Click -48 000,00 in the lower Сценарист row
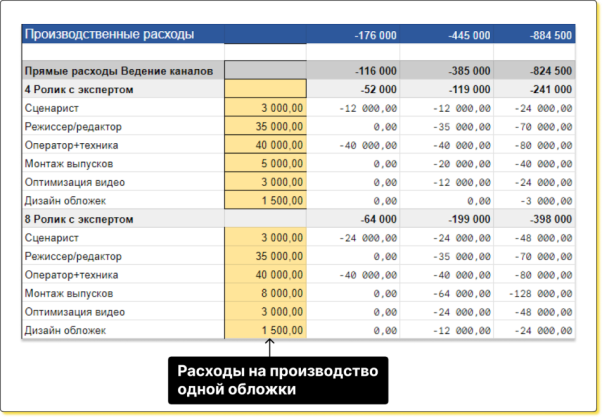The height and width of the screenshot is (417, 602). [x=544, y=238]
